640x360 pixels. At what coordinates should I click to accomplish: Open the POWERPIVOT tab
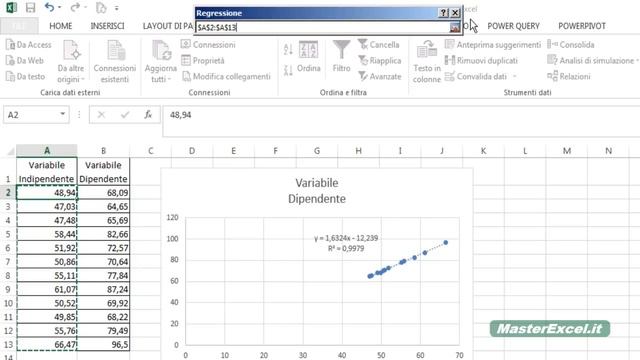coord(582,26)
